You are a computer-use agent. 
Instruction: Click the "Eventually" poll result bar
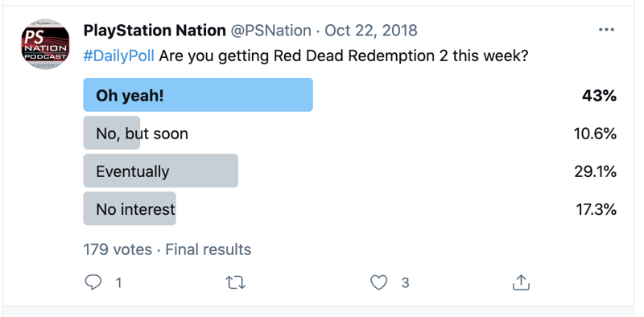pos(160,171)
